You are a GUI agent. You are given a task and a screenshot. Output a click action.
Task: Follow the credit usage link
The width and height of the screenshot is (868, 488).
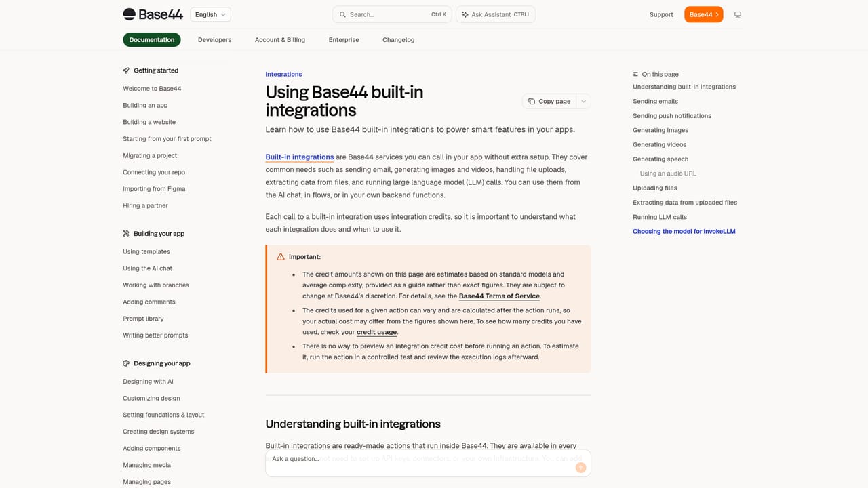pos(377,332)
